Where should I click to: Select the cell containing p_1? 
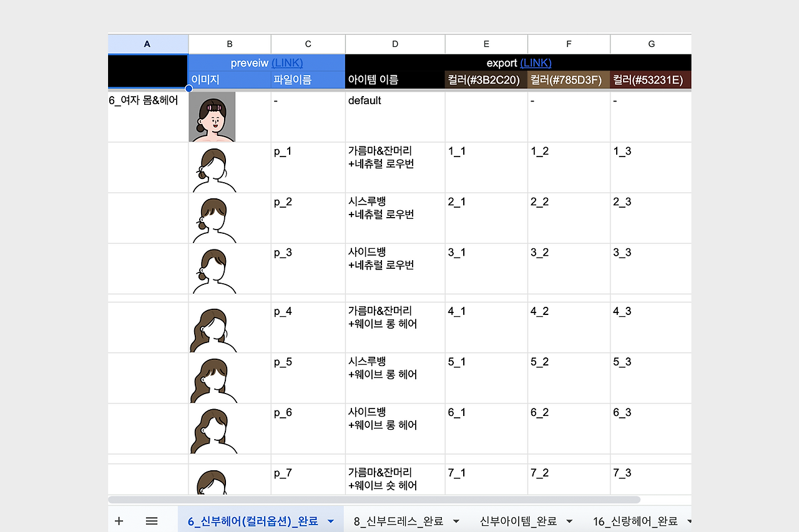tap(307, 167)
